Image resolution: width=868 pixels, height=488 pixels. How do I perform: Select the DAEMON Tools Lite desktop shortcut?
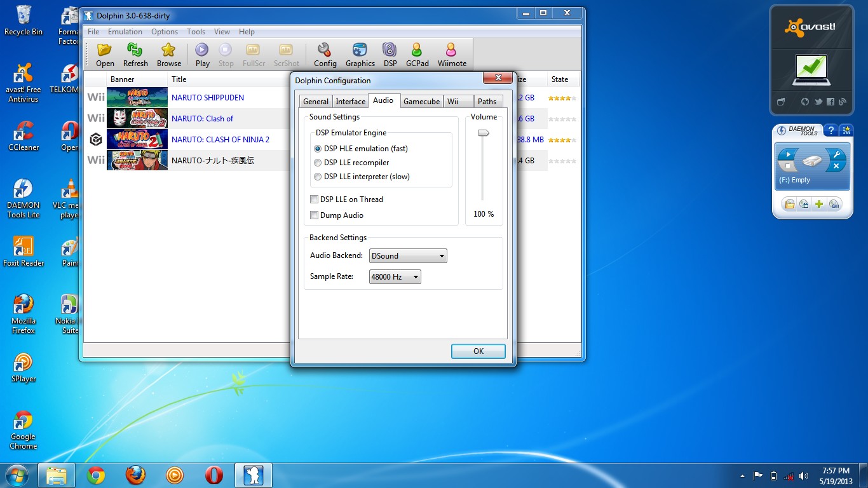(x=24, y=198)
